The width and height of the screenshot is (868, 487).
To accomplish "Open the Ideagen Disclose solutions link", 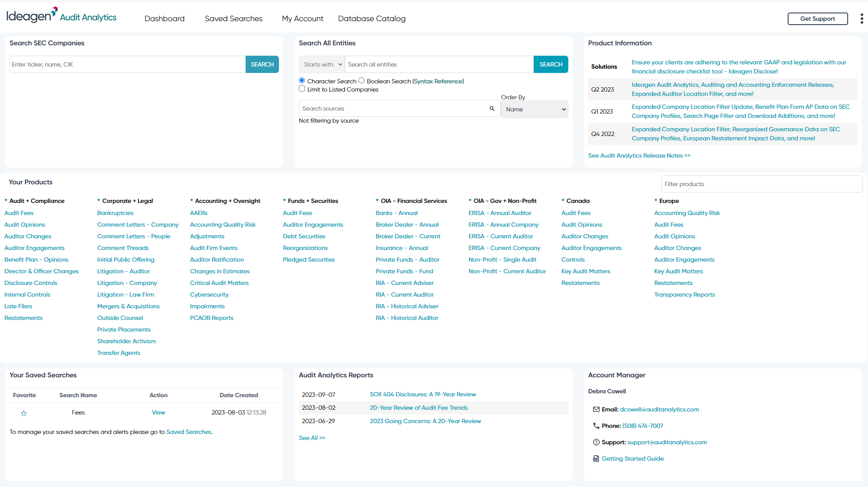I will pyautogui.click(x=739, y=67).
